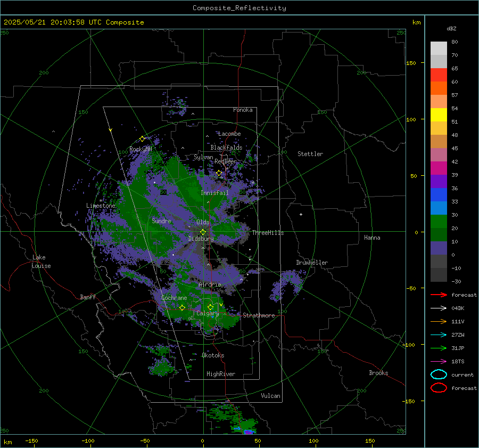Click the Strathmore label
The height and width of the screenshot is (448, 479).
[x=259, y=315]
